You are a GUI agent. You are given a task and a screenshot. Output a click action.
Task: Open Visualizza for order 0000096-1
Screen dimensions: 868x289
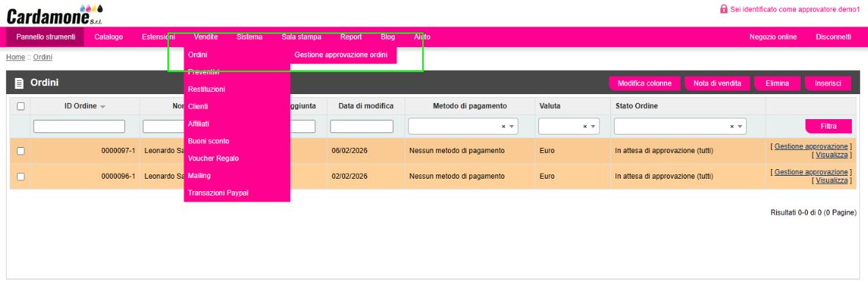point(831,180)
